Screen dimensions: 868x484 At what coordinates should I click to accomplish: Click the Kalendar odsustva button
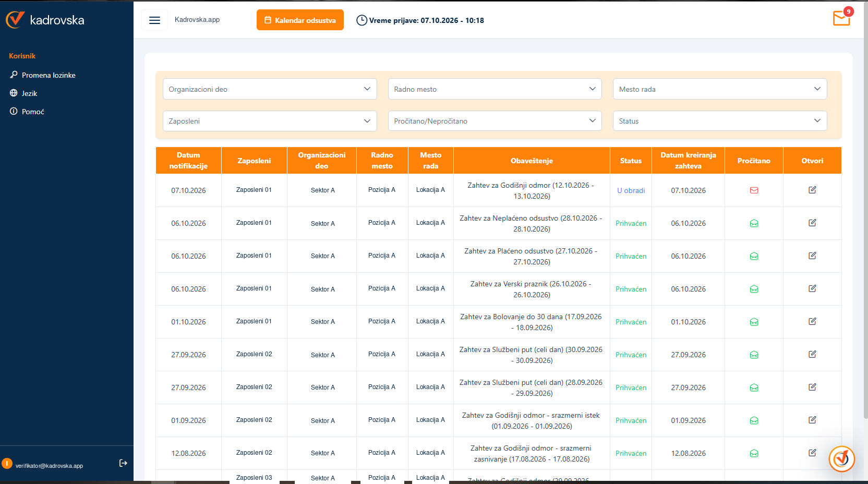pos(300,20)
